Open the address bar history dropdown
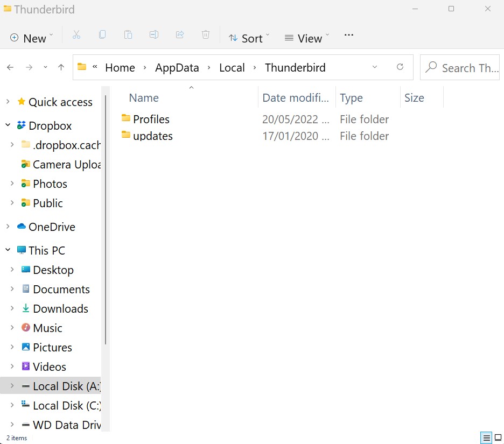The width and height of the screenshot is (504, 444). tap(375, 67)
